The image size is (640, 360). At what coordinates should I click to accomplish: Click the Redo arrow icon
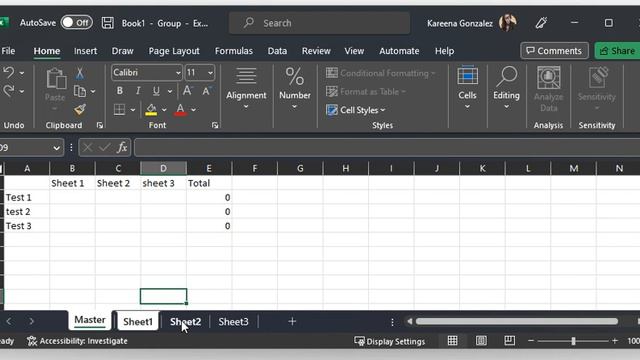coord(9,91)
